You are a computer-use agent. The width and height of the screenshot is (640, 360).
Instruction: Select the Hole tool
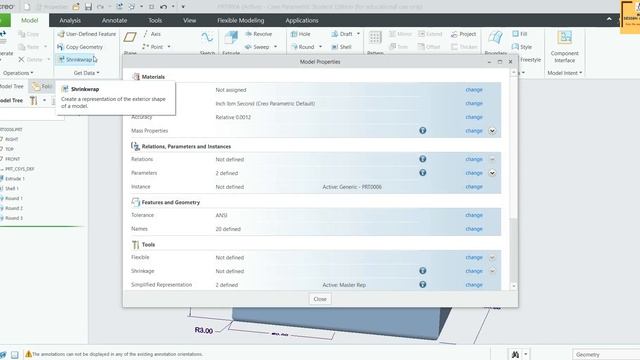[x=301, y=34]
